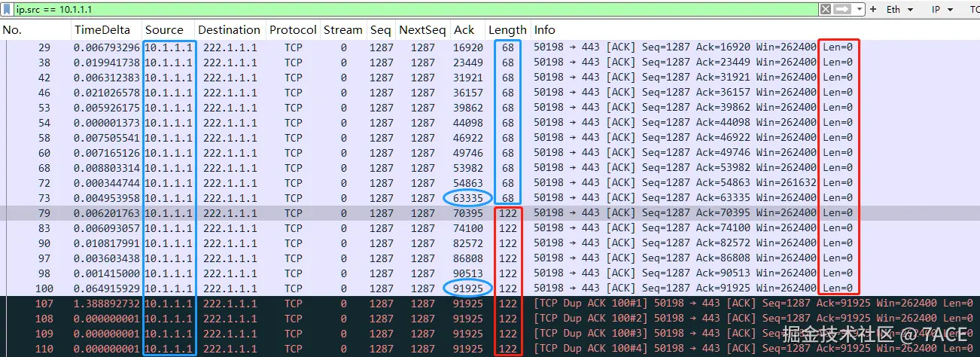980x357 pixels.
Task: Sort by the Protocol column header
Action: coord(293,30)
